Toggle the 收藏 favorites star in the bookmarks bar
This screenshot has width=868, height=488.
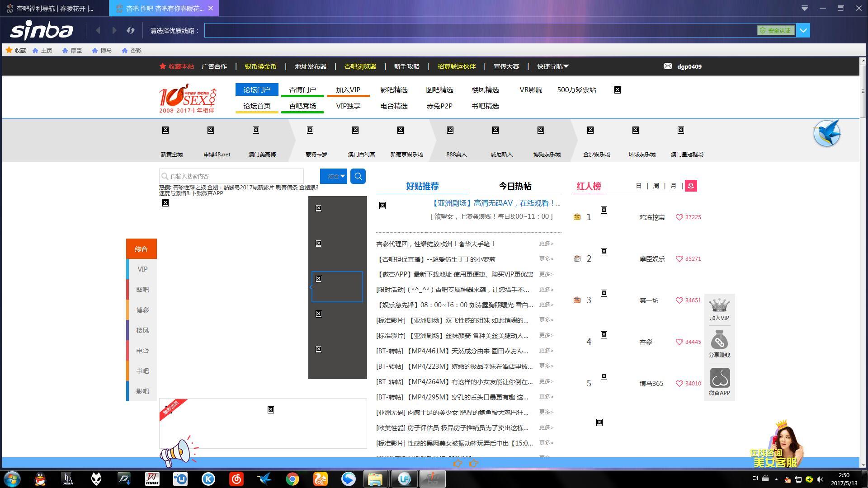tap(9, 50)
